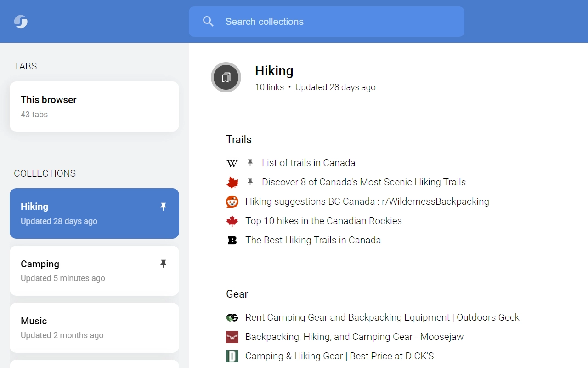Click the app logo in the blue header
Screen dimensions: 588x368
(20, 21)
